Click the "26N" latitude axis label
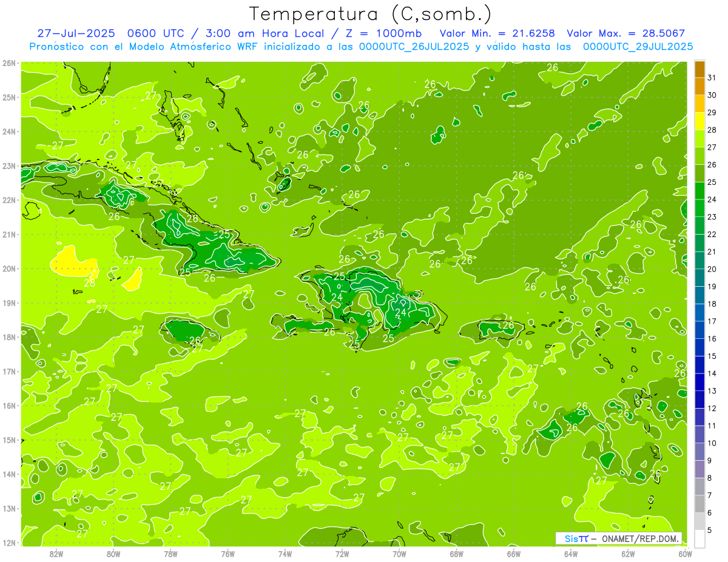 pyautogui.click(x=8, y=62)
